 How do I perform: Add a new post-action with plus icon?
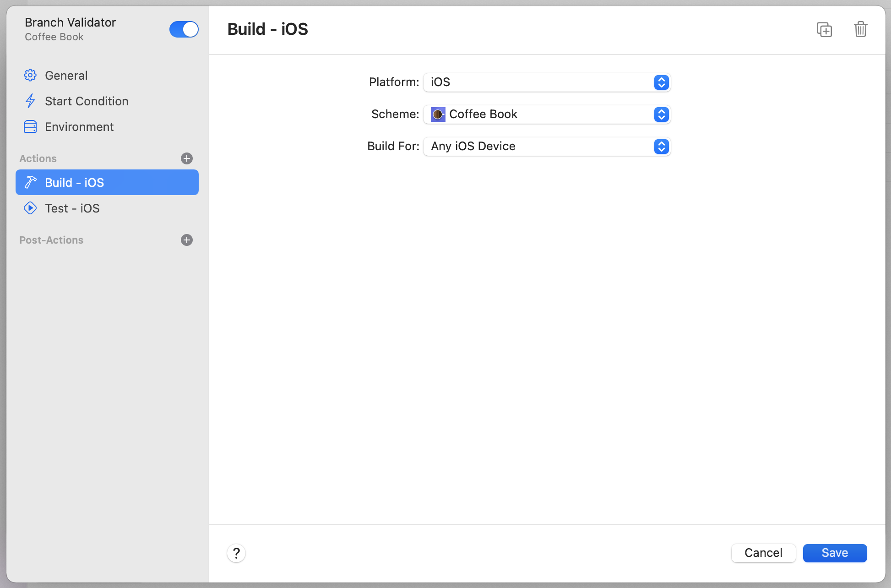(x=187, y=240)
